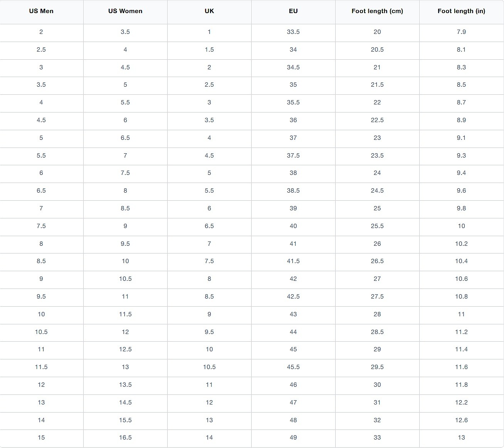The height and width of the screenshot is (448, 504).
Task: Select the EU 49 cell
Action: (x=293, y=438)
